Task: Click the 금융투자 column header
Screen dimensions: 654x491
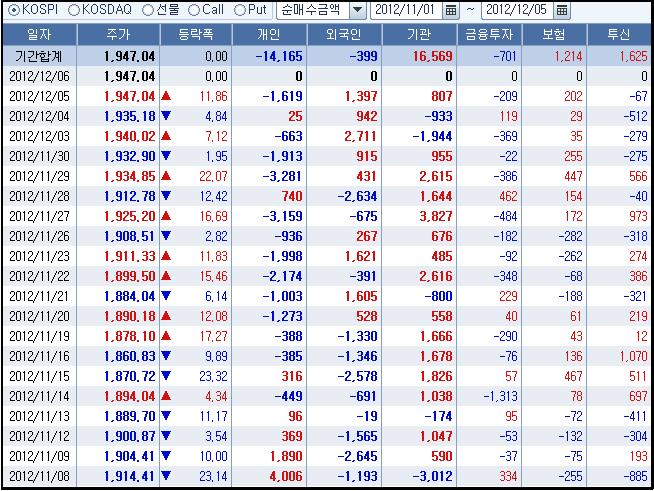Action: (x=489, y=34)
